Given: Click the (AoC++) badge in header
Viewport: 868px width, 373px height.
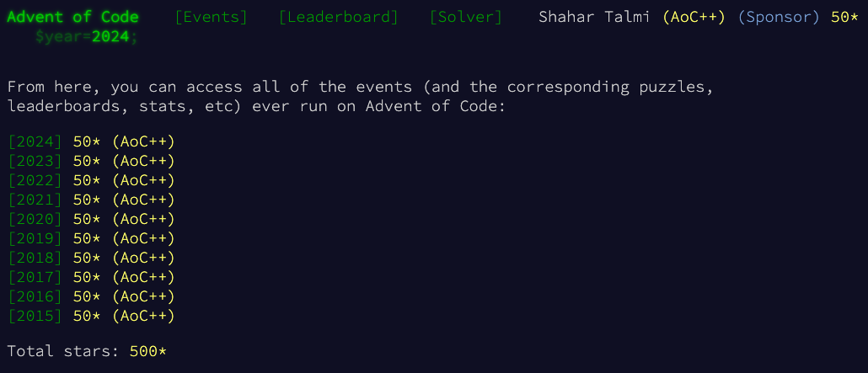Looking at the screenshot, I should point(694,17).
